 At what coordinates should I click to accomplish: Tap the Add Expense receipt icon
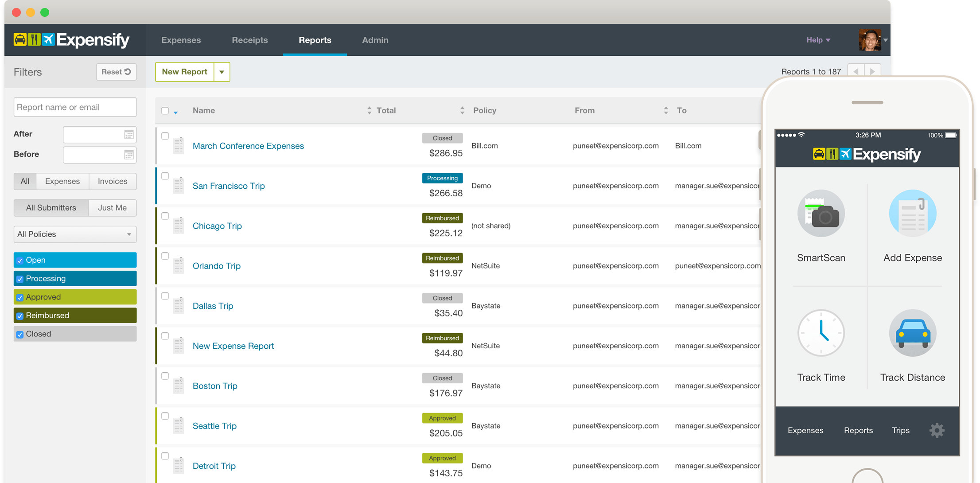[x=912, y=214]
